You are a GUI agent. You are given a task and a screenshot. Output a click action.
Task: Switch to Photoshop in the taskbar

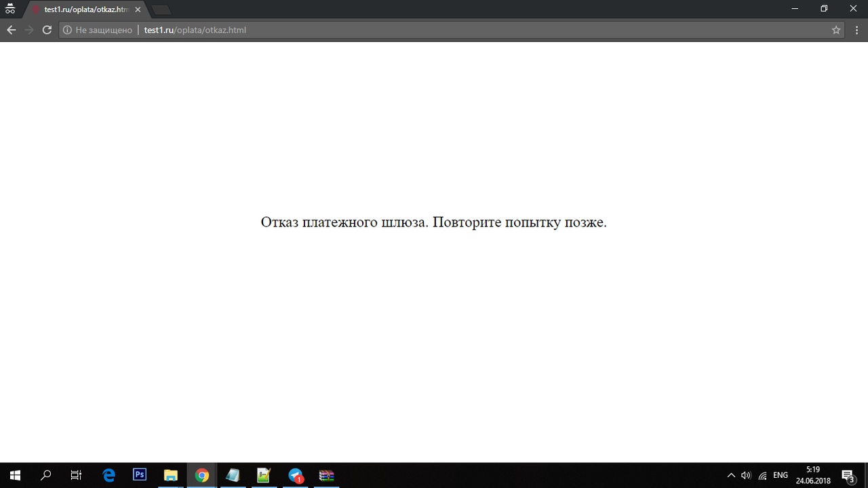pos(140,475)
